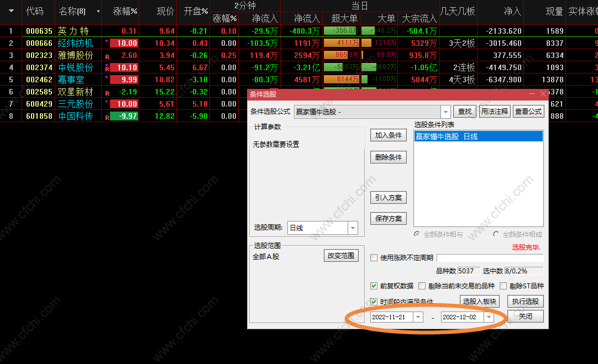Viewport: 598px width, 364px height.
Task: Select the 全部条件相或 radio button
Action: click(x=496, y=234)
